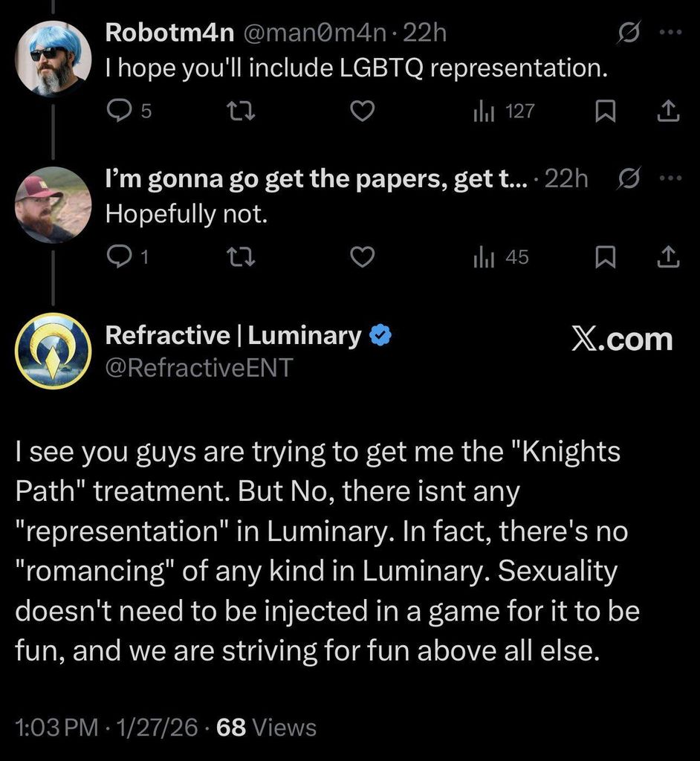Like Robotm4n's tweet
This screenshot has height=761, width=700.
(361, 111)
